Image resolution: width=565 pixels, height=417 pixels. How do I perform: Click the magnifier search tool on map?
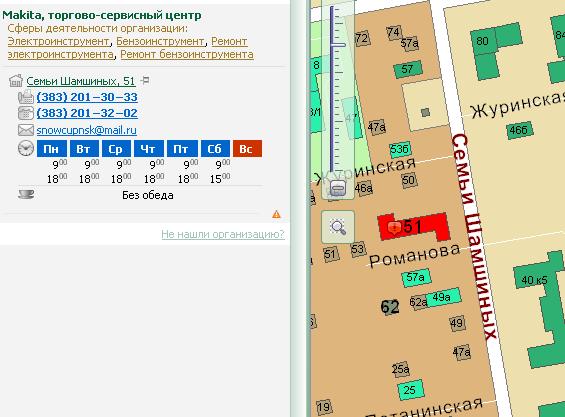click(338, 227)
